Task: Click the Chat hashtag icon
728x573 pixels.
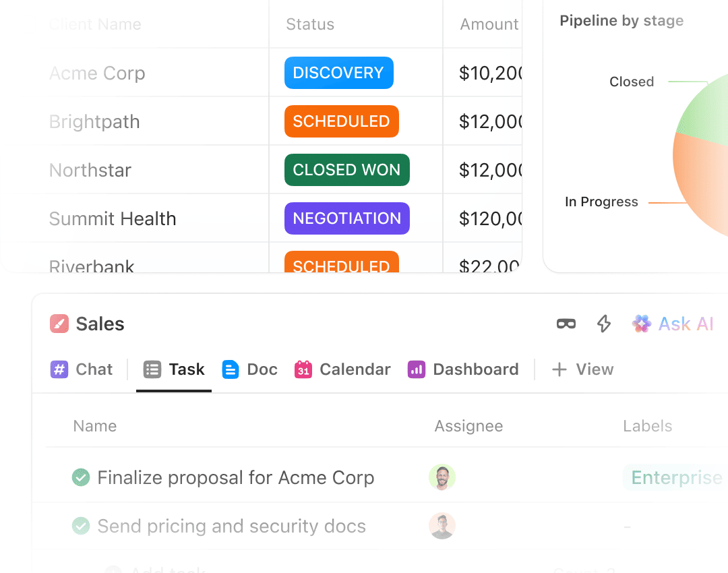Action: point(59,369)
